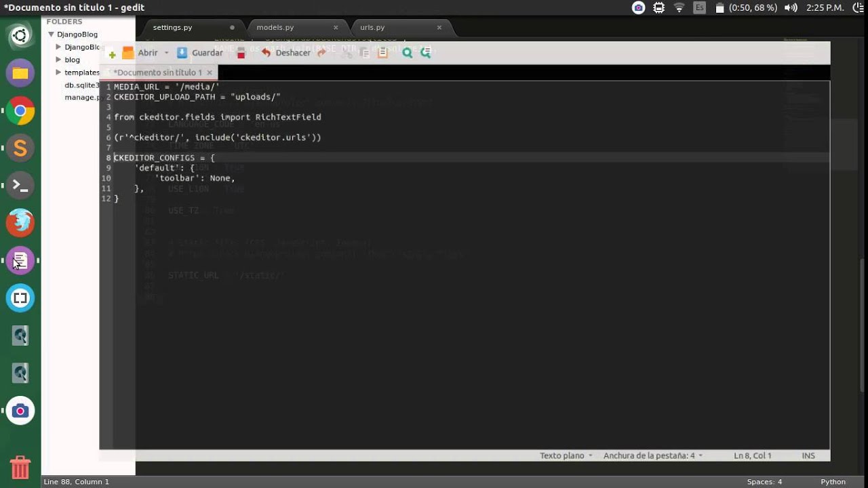Open the lower document viewer dock icon
Image resolution: width=868 pixels, height=488 pixels.
20,372
